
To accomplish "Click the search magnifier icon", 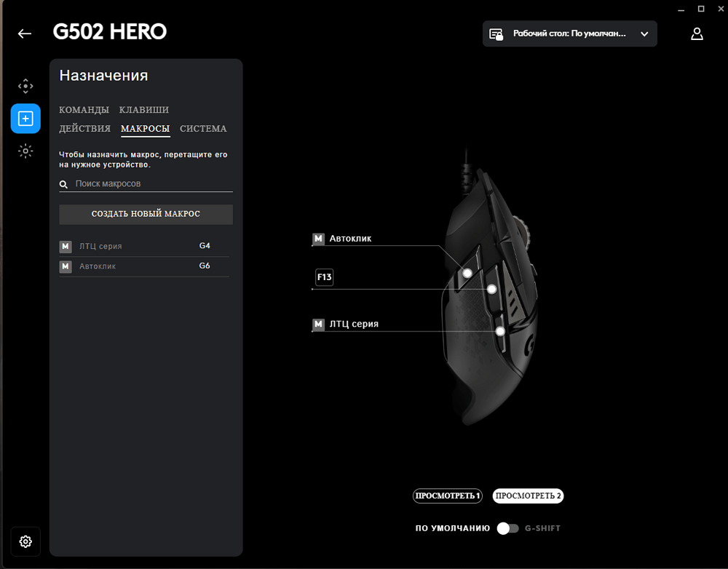I will 64,185.
